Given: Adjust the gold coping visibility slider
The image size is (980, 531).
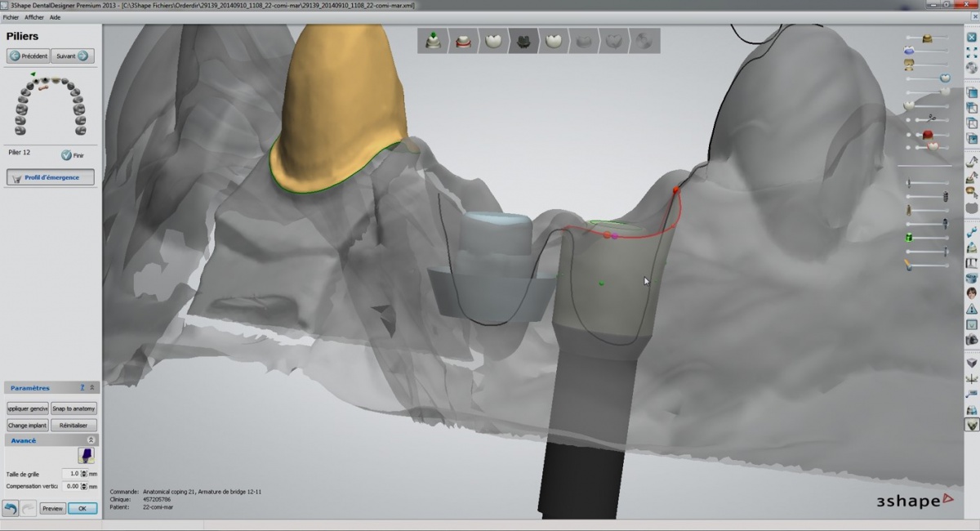Looking at the screenshot, I should (x=929, y=38).
